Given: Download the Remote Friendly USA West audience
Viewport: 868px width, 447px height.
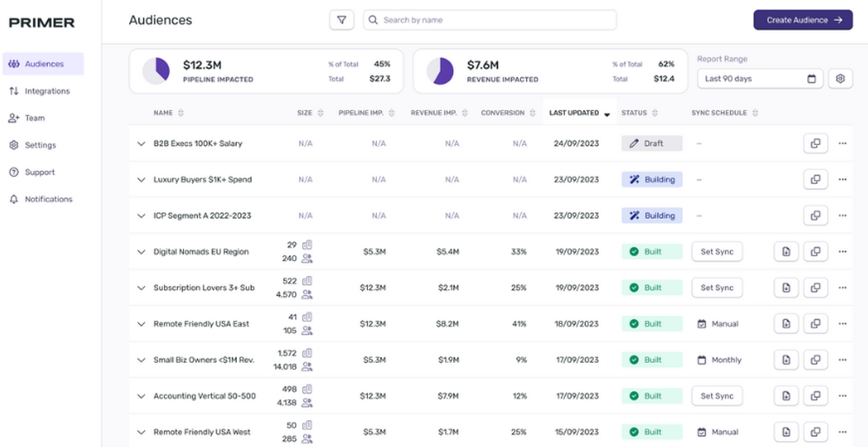Looking at the screenshot, I should coord(786,432).
